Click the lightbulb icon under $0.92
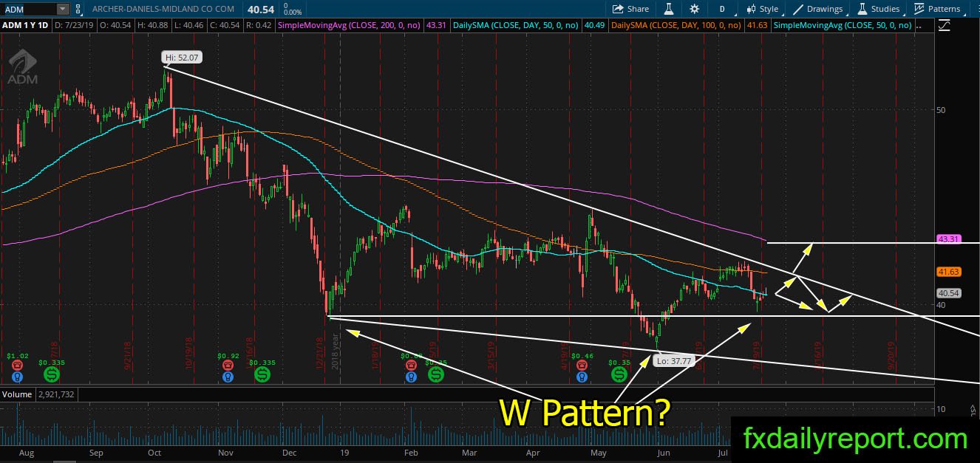980x463 pixels. [228, 376]
